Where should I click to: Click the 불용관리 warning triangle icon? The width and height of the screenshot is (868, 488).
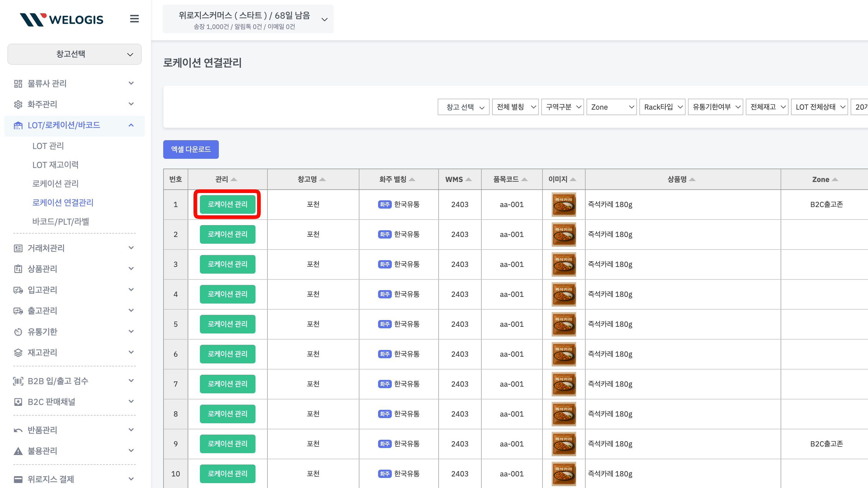point(18,451)
